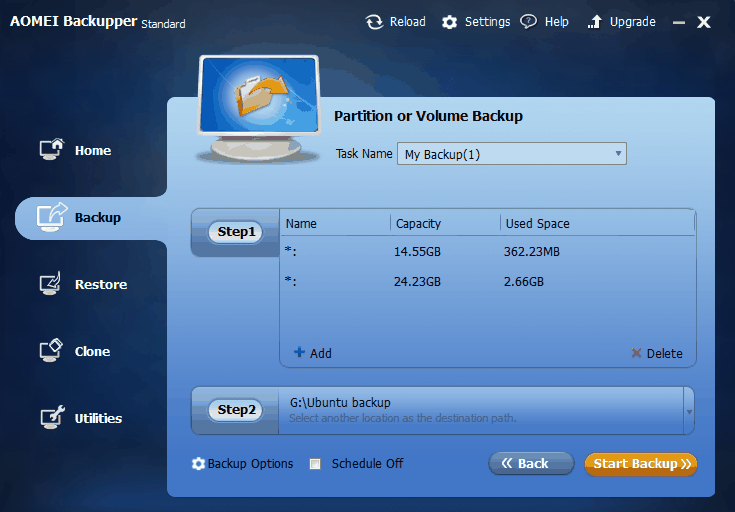Click the '362.23MB' used space cell
The image size is (735, 512).
(532, 252)
